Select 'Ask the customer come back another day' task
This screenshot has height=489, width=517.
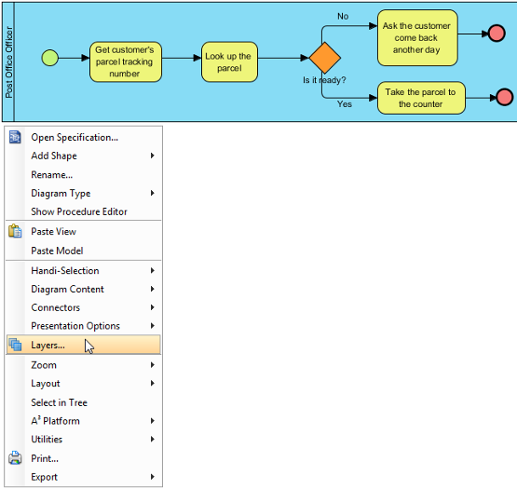[417, 38]
